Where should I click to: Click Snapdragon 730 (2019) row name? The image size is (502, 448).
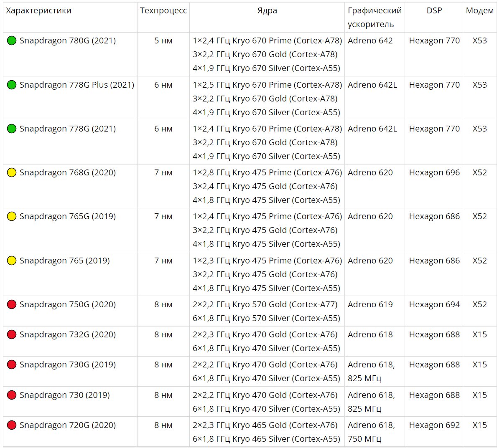click(65, 395)
